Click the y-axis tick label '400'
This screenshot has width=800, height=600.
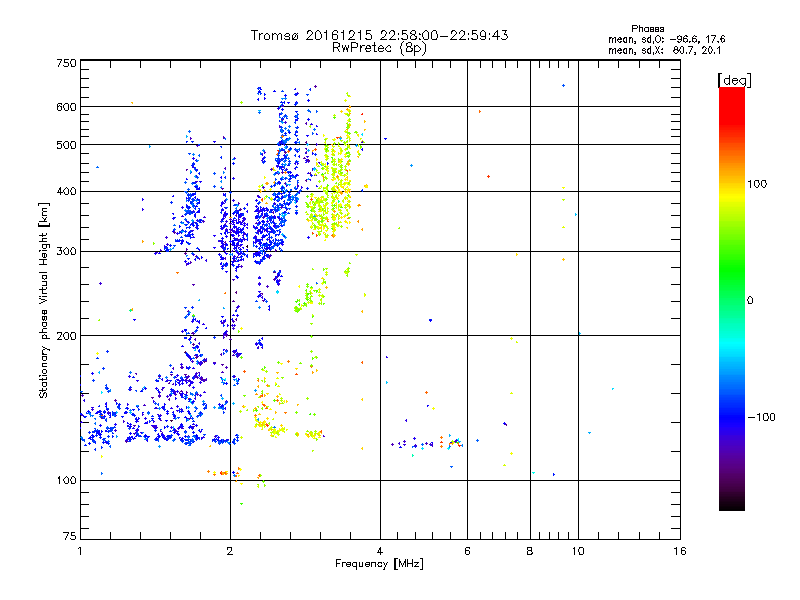point(66,191)
